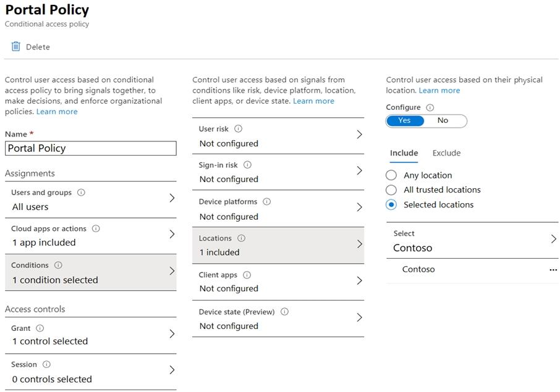560x392 pixels.
Task: Click info icon beside Session
Action: 46,364
